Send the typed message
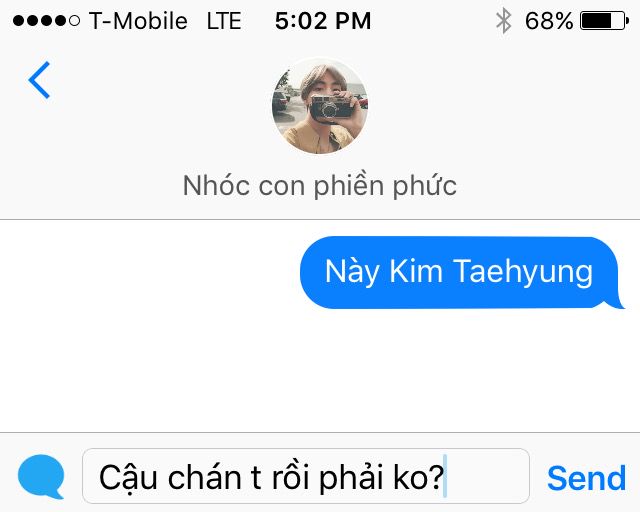Screen dimensions: 640x512 (586, 478)
